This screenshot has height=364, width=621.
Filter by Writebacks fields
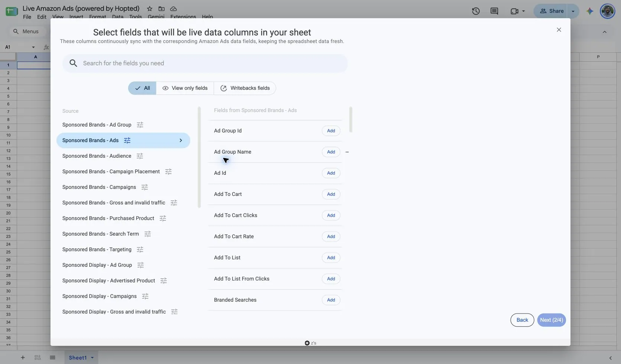coord(245,88)
